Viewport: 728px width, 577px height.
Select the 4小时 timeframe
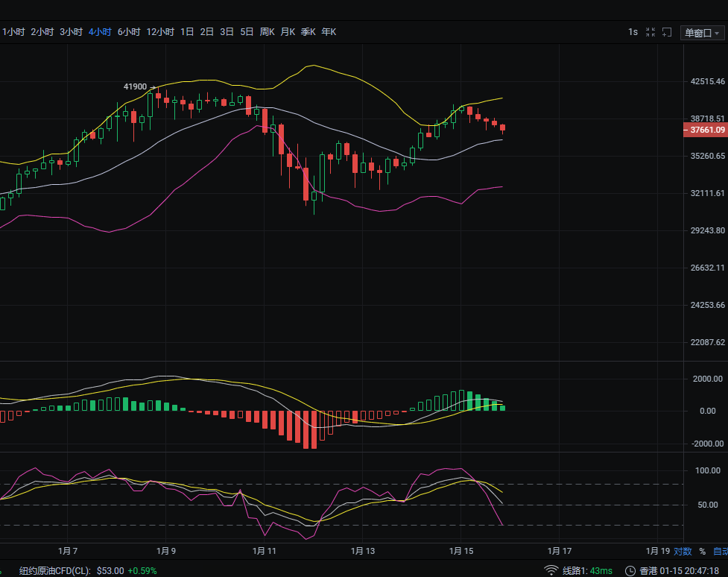coord(100,32)
